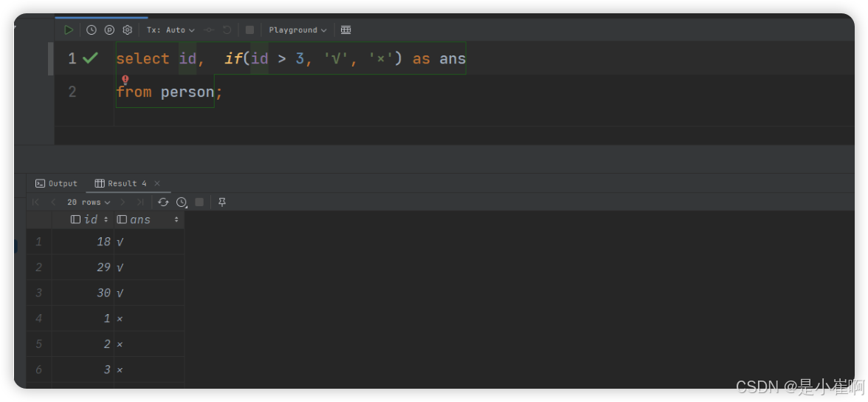Viewport: 868px width, 402px height.
Task: Open the Playground resolve mode dropdown
Action: [x=298, y=30]
